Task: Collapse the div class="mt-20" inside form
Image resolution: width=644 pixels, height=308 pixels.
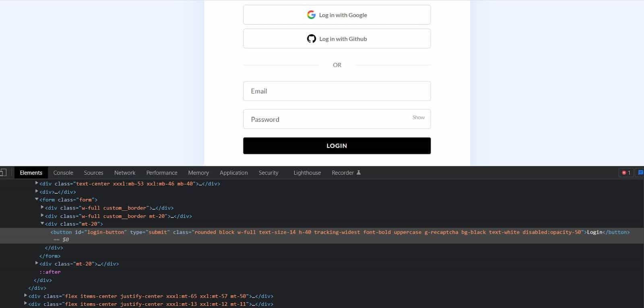Action: coord(42,223)
